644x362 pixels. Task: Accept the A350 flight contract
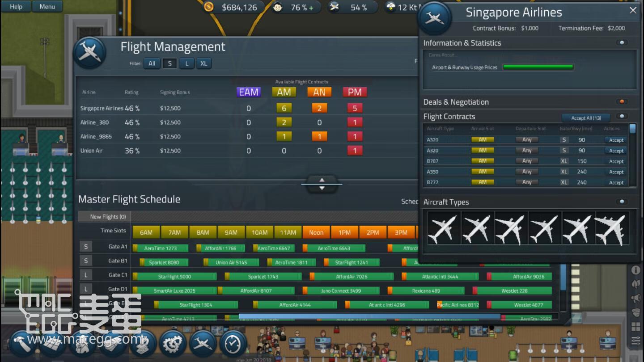[616, 172]
